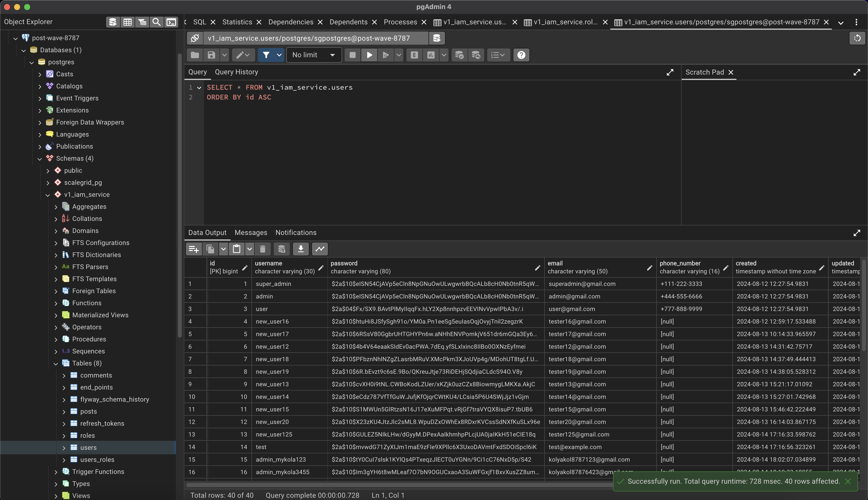This screenshot has height=500, width=868.
Task: Select the refresh_tokens table in tree
Action: coord(102,424)
